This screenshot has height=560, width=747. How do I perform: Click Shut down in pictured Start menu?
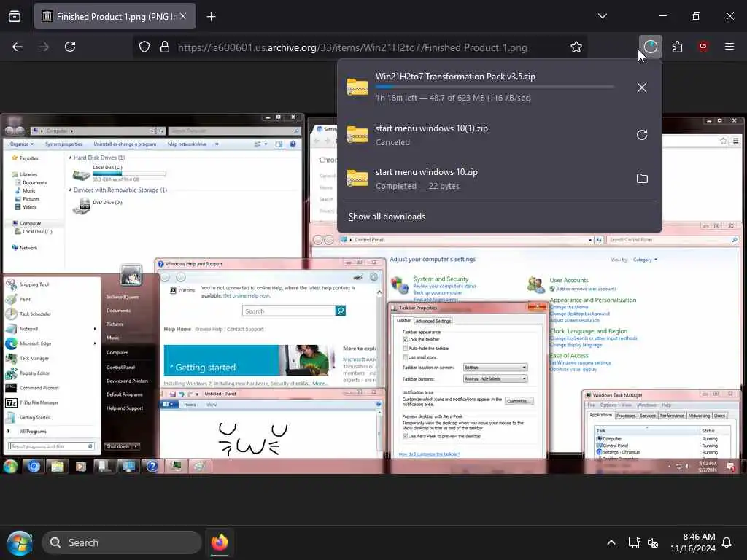[x=118, y=446]
